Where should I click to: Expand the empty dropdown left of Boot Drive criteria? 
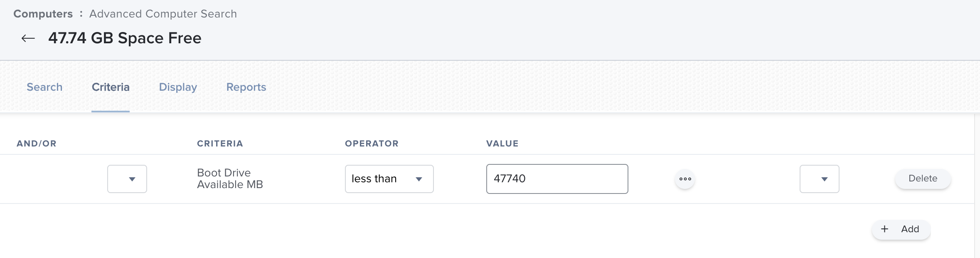(127, 179)
